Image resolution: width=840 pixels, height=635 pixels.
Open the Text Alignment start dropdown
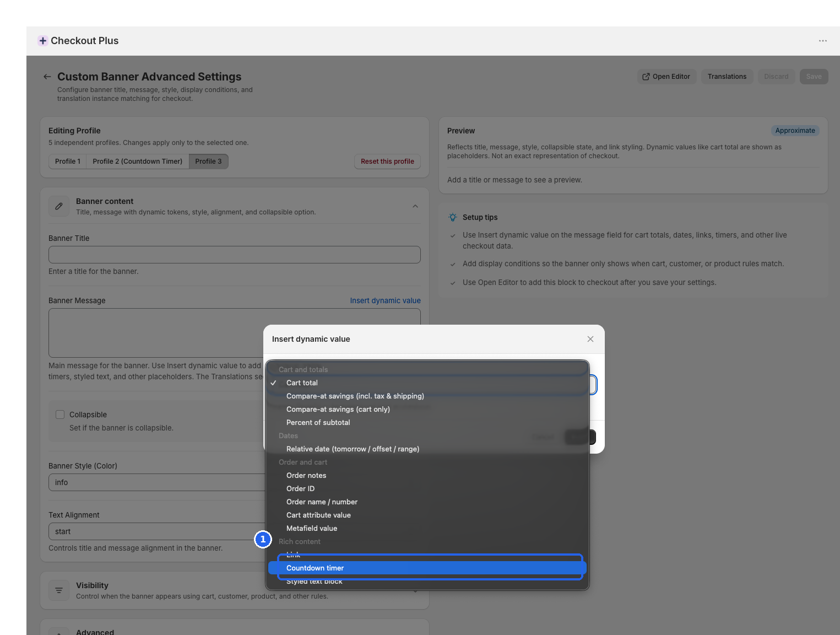click(157, 531)
